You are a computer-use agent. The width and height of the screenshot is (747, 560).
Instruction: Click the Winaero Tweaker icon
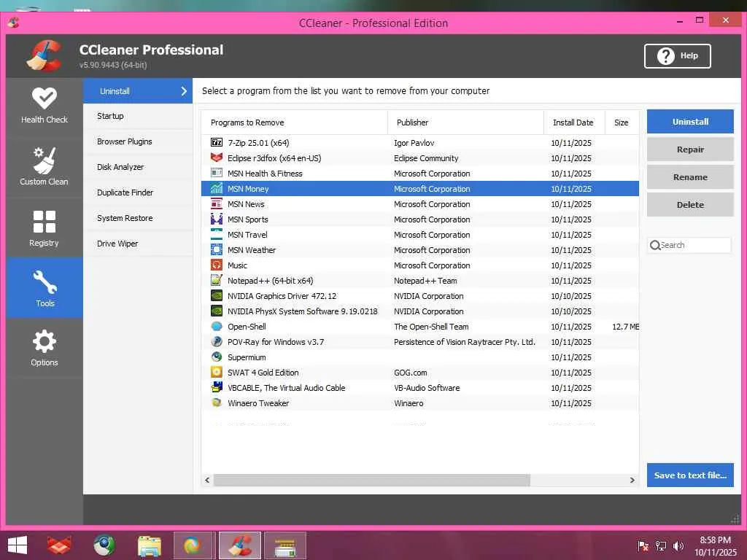click(x=216, y=402)
